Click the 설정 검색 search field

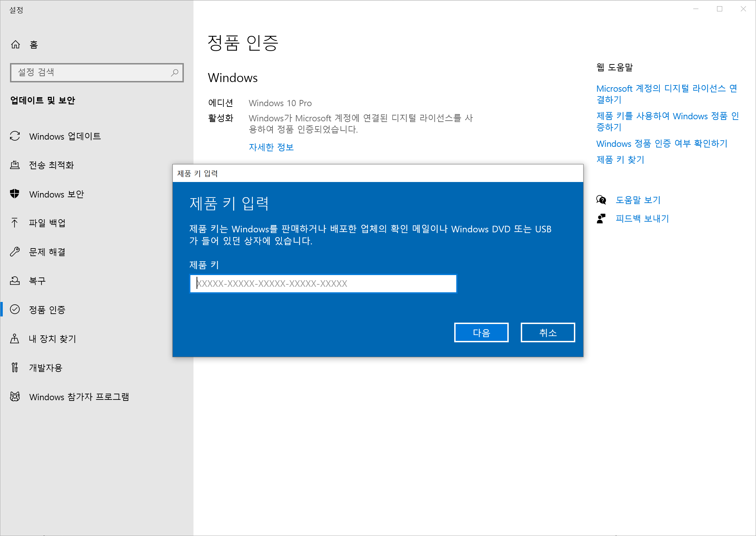[x=97, y=72]
